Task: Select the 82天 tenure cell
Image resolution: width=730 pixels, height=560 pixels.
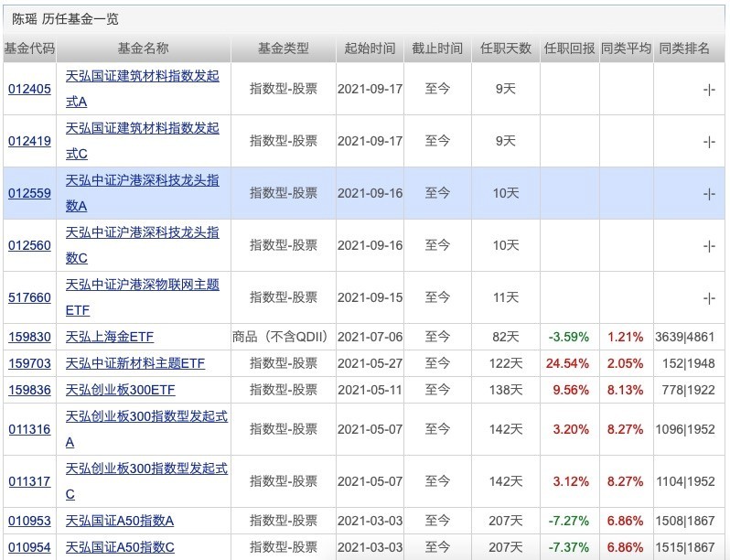Action: tap(506, 337)
